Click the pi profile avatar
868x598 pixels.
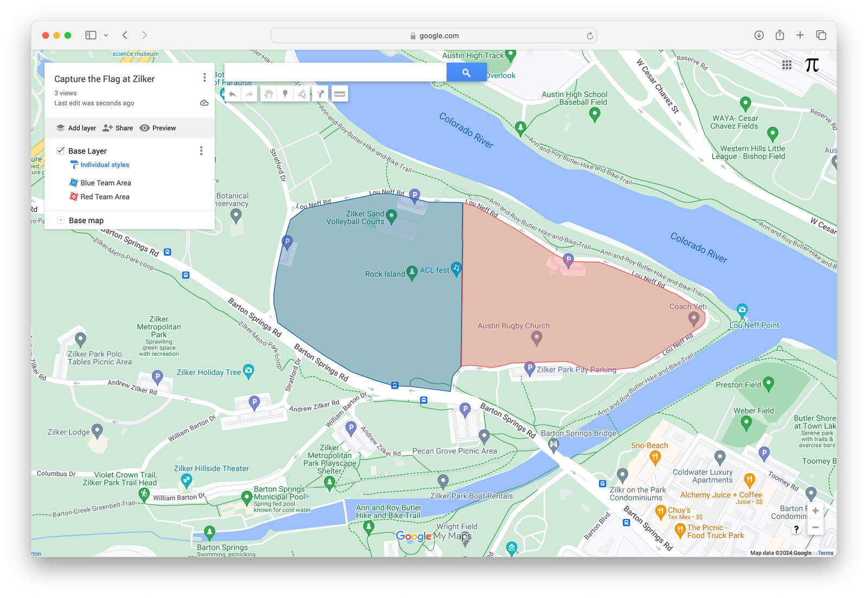(812, 65)
